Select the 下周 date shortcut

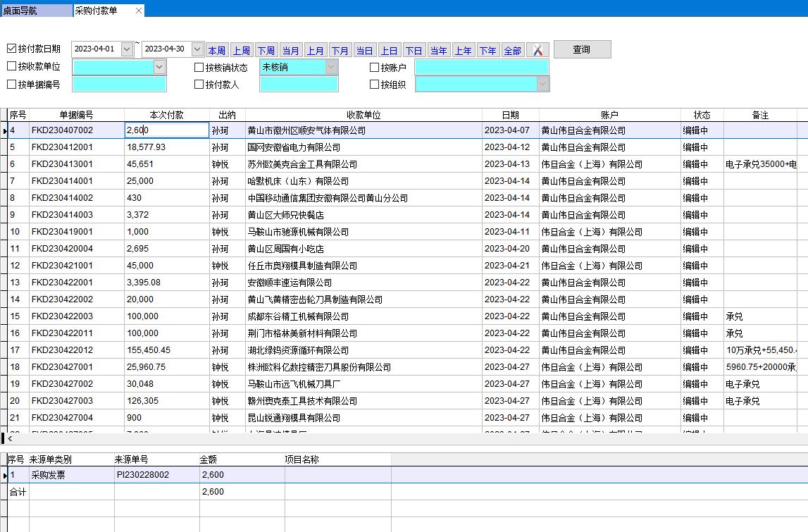point(266,51)
